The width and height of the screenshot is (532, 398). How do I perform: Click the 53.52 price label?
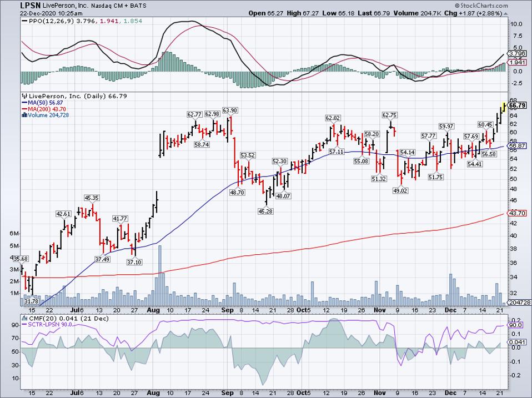tap(248, 155)
